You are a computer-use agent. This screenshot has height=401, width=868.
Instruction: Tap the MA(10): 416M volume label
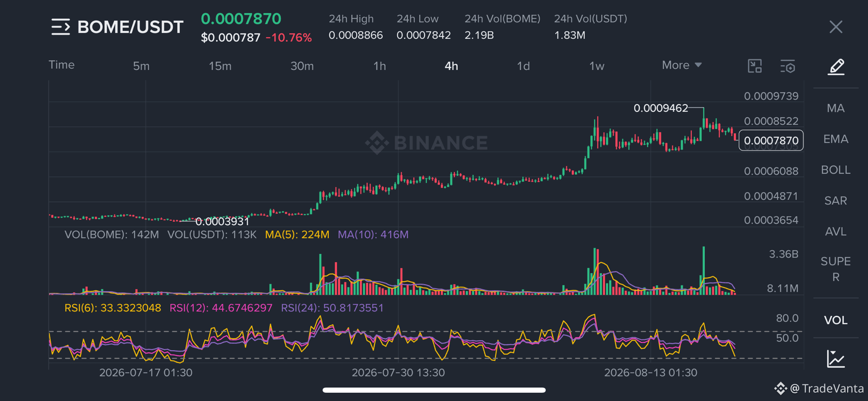[x=373, y=235]
